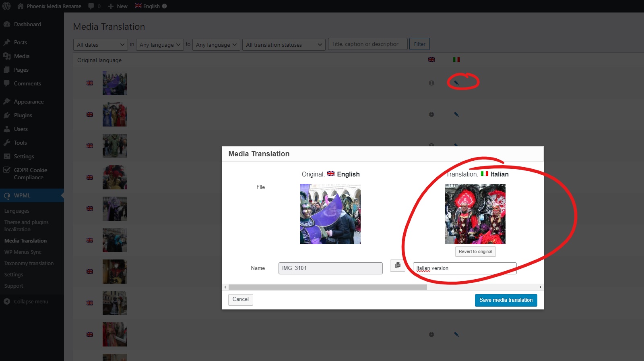This screenshot has width=644, height=361.
Task: Click the Filter button
Action: (419, 44)
